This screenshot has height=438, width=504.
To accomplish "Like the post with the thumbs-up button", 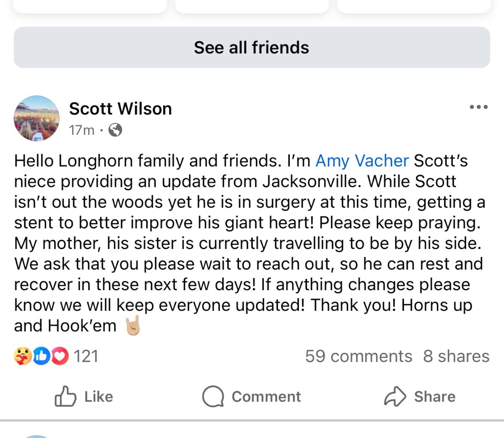I will click(84, 396).
